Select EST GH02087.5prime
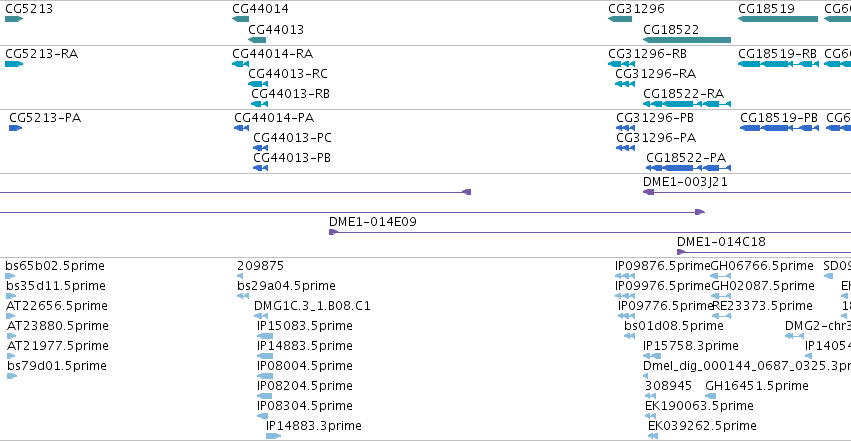 [x=763, y=286]
